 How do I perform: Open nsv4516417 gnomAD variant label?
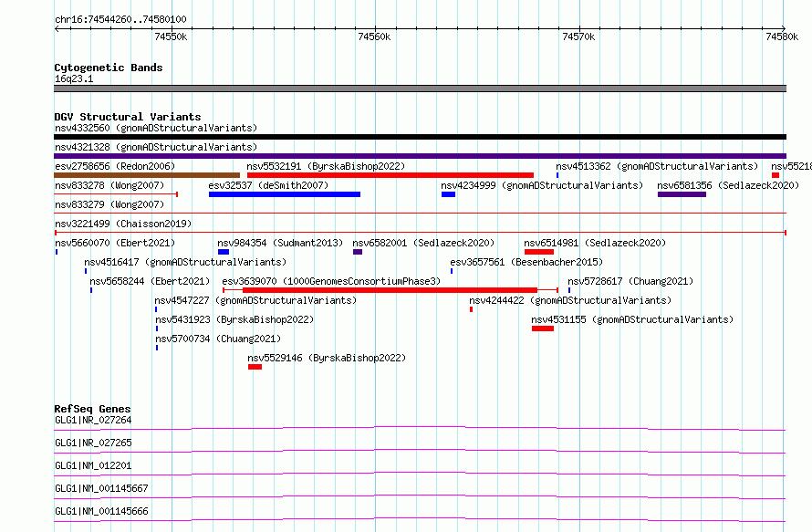pyautogui.click(x=185, y=262)
